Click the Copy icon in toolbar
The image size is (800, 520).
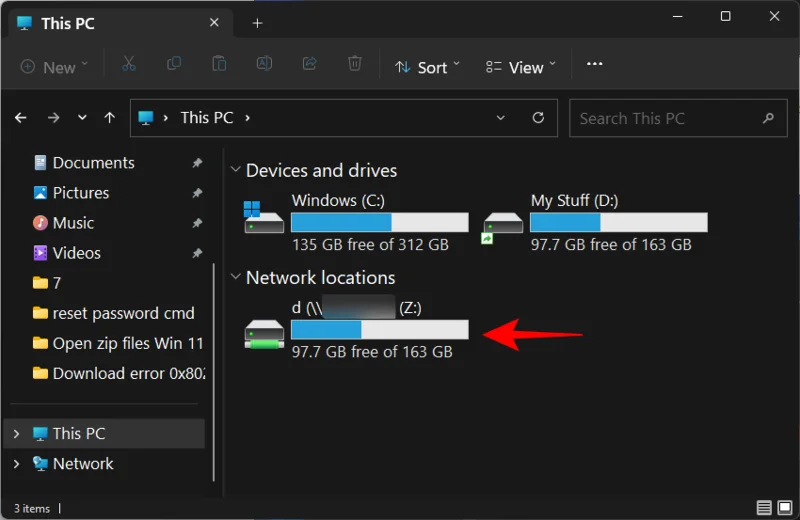(x=174, y=64)
